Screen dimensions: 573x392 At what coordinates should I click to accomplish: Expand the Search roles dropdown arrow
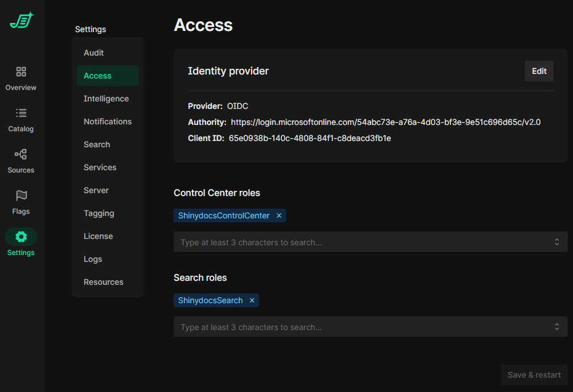click(x=556, y=327)
